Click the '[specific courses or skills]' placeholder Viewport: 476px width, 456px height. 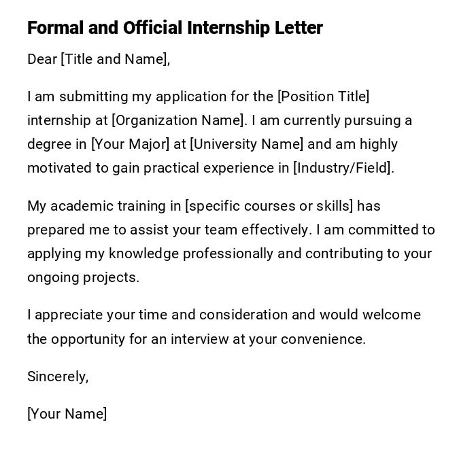tap(269, 206)
